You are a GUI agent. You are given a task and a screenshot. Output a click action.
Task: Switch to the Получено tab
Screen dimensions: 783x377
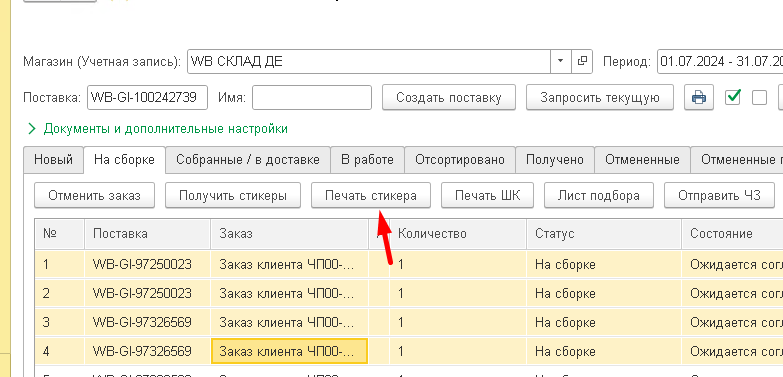click(x=555, y=160)
